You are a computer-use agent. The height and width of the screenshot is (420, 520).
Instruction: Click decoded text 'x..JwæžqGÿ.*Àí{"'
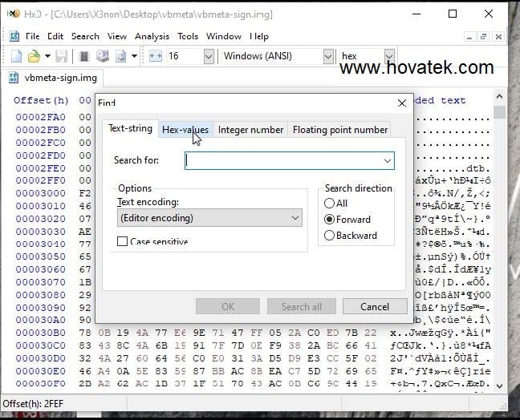pyautogui.click(x=441, y=333)
